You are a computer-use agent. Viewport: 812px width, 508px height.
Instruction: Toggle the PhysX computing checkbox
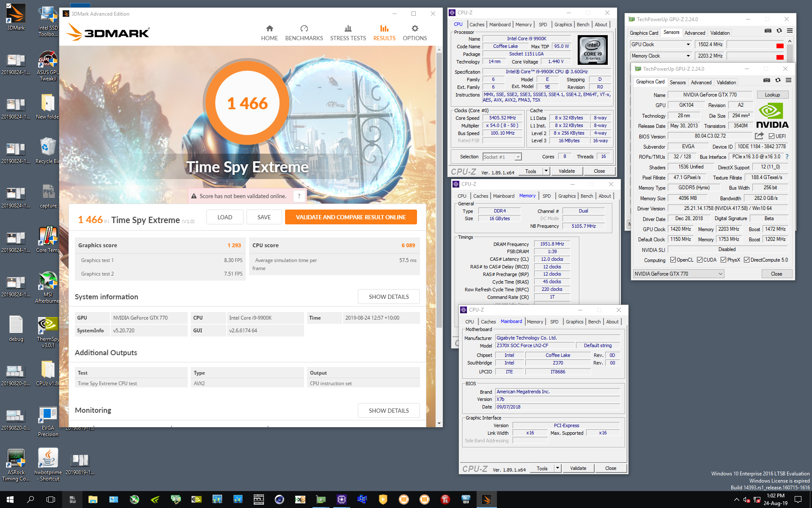point(723,260)
